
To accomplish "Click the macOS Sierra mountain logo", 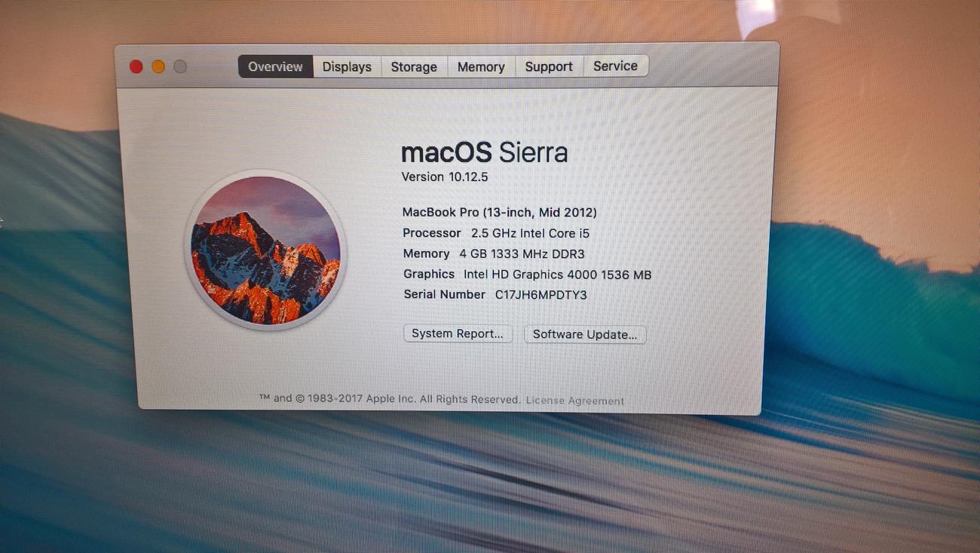I will tap(265, 250).
